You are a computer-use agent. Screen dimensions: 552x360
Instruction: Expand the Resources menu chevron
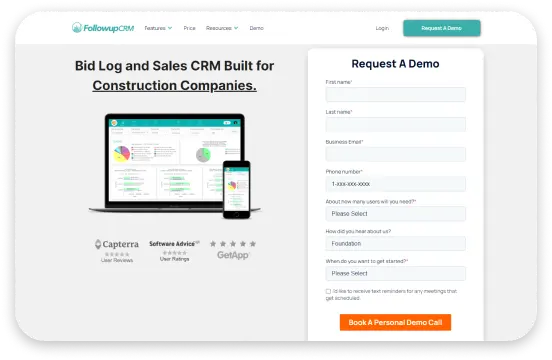[x=236, y=28]
